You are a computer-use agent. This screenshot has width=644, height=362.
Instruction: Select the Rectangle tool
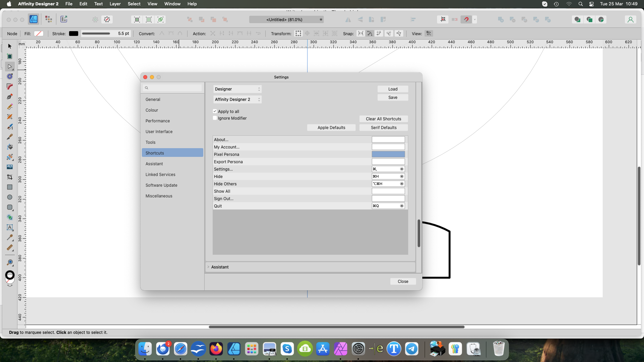pos(10,187)
